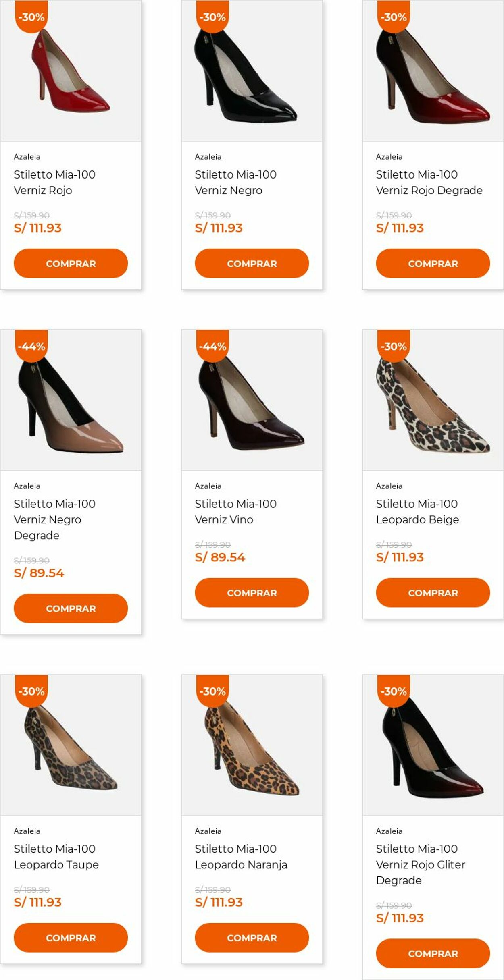Screen dimensions: 504x980
Task: Open the Stiletto Mia-100 Leopardo Naranja title
Action: (x=241, y=857)
